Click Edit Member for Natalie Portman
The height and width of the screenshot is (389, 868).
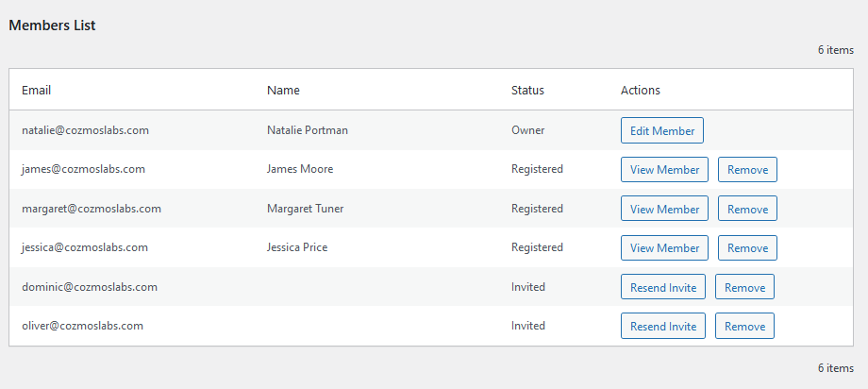(x=662, y=131)
